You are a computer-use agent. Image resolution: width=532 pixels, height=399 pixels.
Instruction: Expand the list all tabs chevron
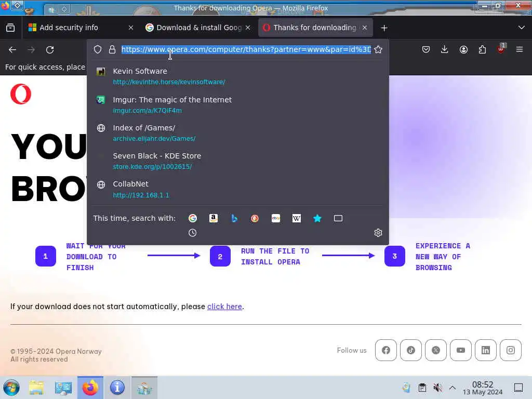[522, 28]
